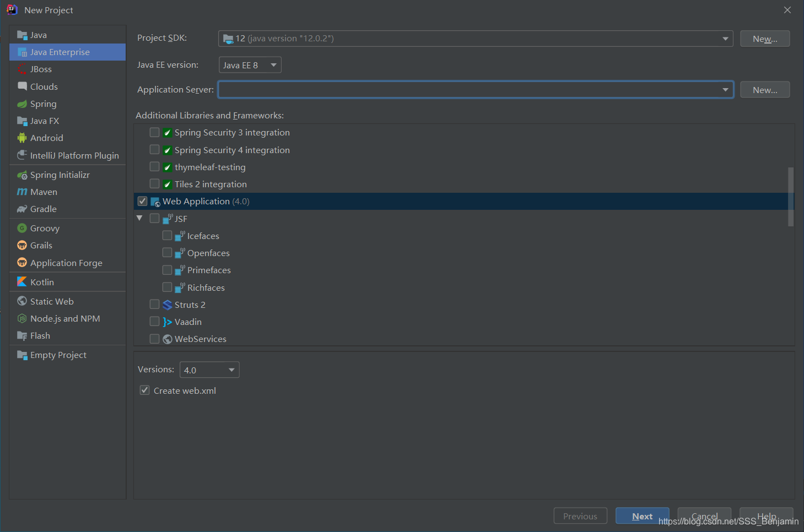Screen dimensions: 804x532
Task: Check the Struts 2 checkbox
Action: tap(155, 305)
